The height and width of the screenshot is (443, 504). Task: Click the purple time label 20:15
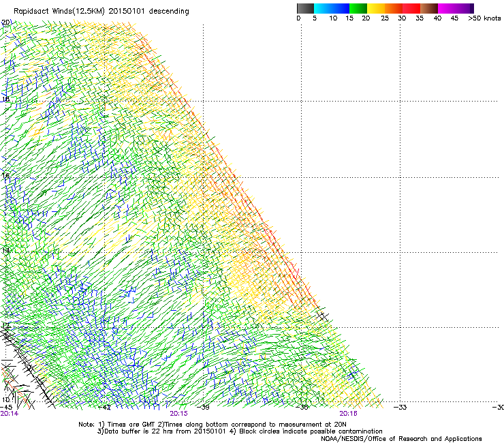point(178,414)
